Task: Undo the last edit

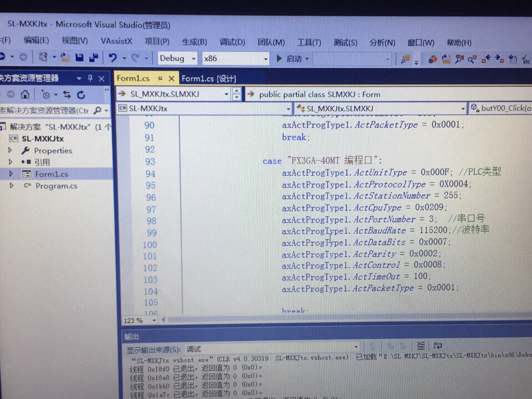Action: point(112,58)
